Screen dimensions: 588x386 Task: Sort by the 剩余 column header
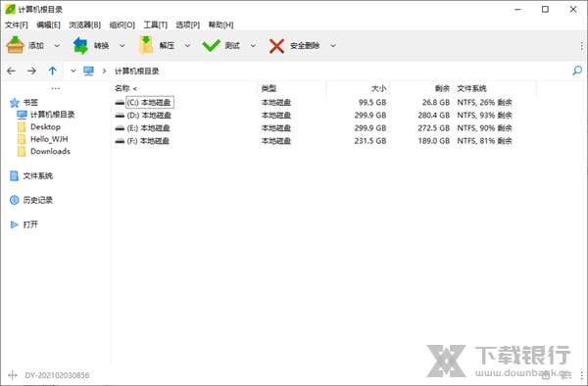(x=442, y=88)
